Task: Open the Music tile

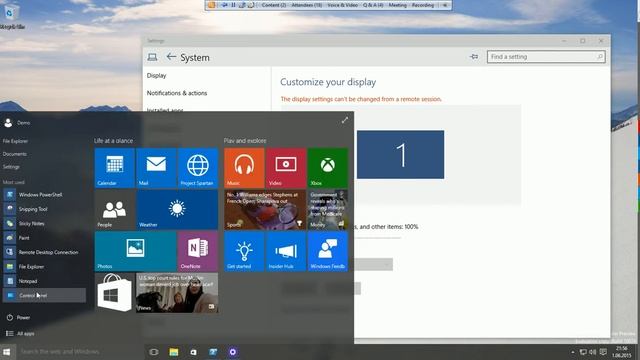Action: 244,168
